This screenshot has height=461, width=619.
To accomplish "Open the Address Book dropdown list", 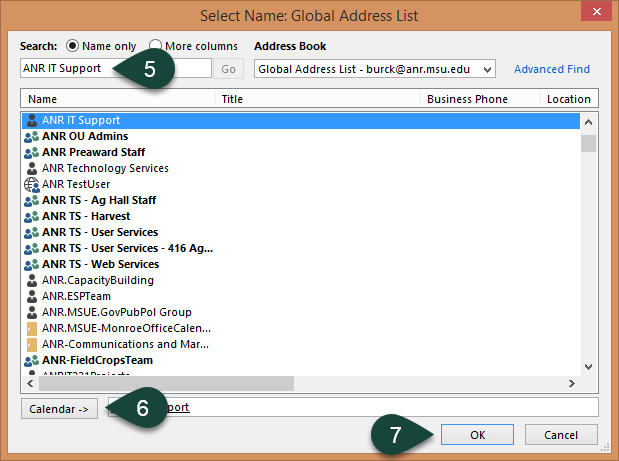I will pyautogui.click(x=487, y=69).
